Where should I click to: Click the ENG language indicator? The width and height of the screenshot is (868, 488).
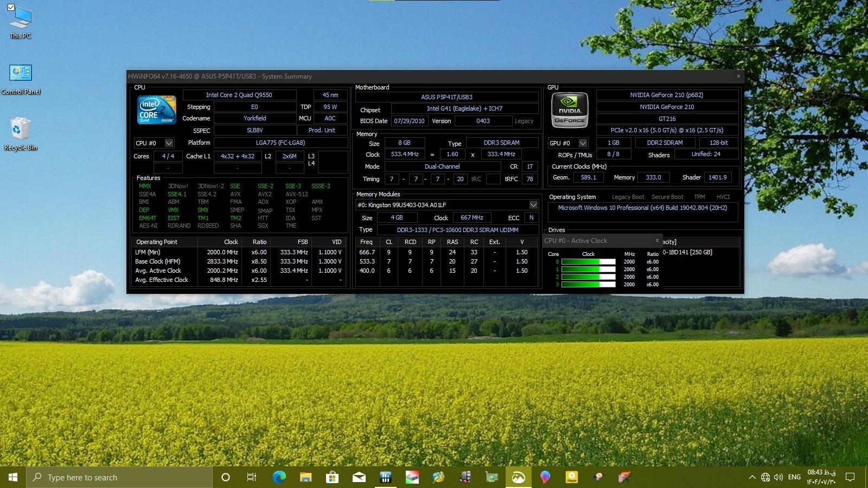(794, 477)
